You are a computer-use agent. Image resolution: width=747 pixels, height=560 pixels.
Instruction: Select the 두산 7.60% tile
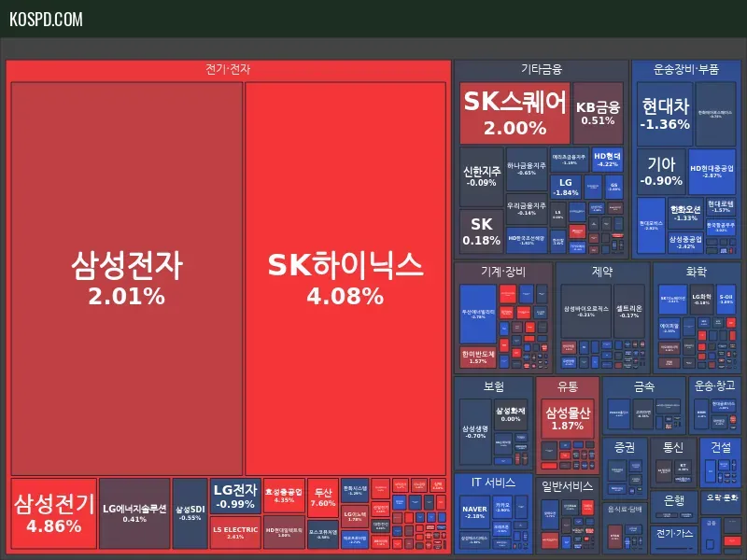tap(323, 497)
